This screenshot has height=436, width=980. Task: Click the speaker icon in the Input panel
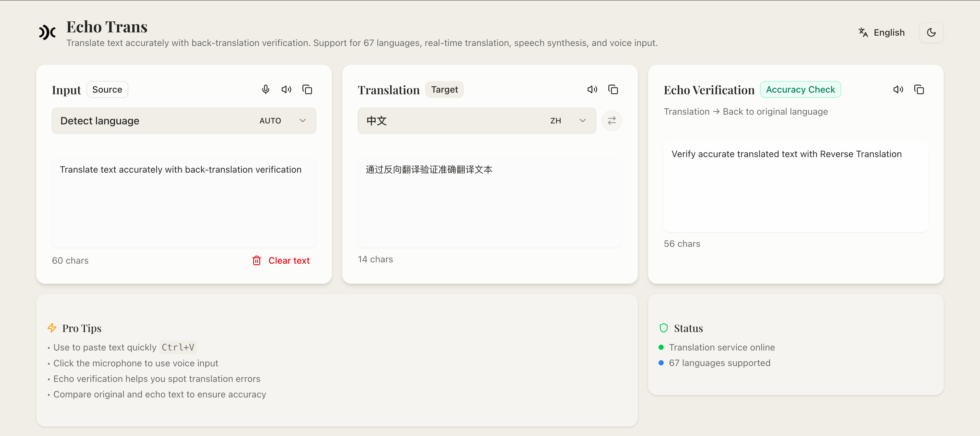tap(286, 89)
